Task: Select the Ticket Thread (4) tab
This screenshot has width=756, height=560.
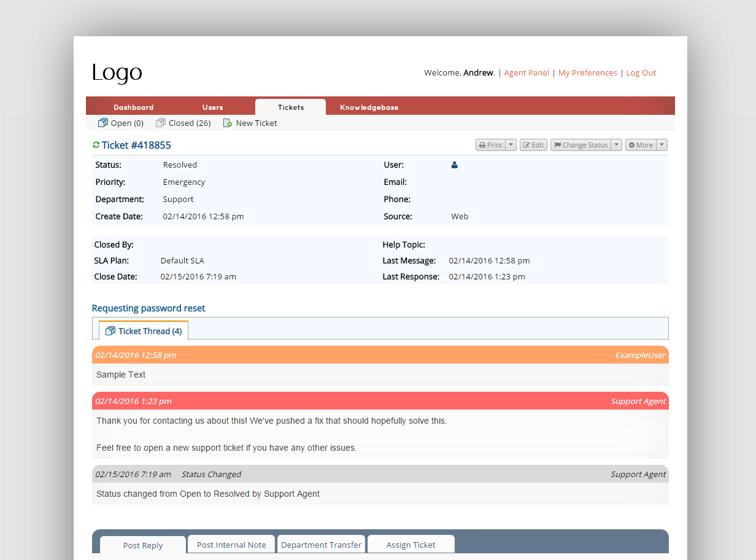Action: tap(144, 331)
